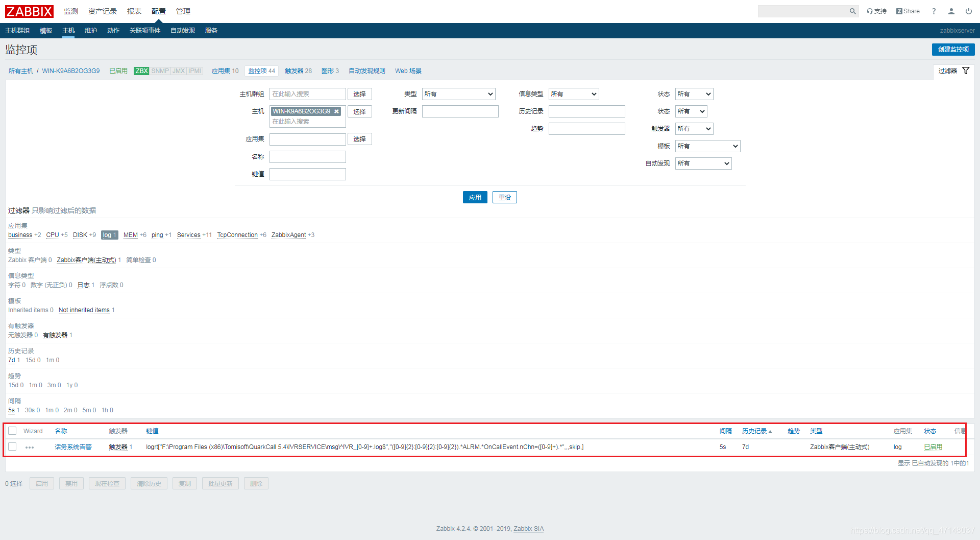Filter by Not inherited items
This screenshot has height=540, width=980.
(84, 310)
